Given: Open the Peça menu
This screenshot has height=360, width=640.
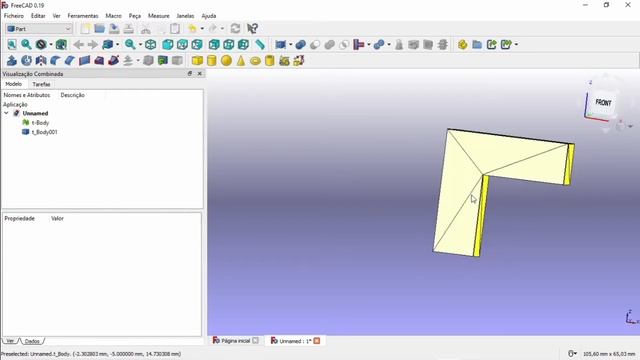Looking at the screenshot, I should pos(135,16).
